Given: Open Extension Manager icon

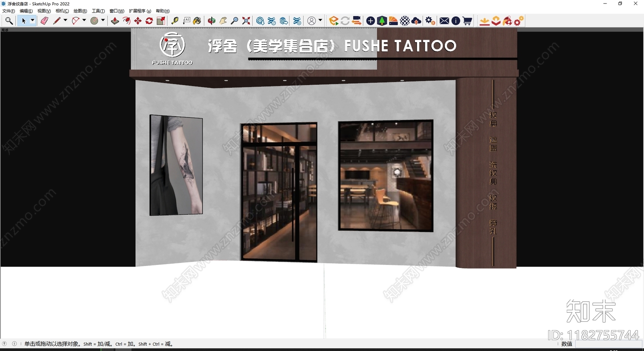Looking at the screenshot, I should 297,21.
